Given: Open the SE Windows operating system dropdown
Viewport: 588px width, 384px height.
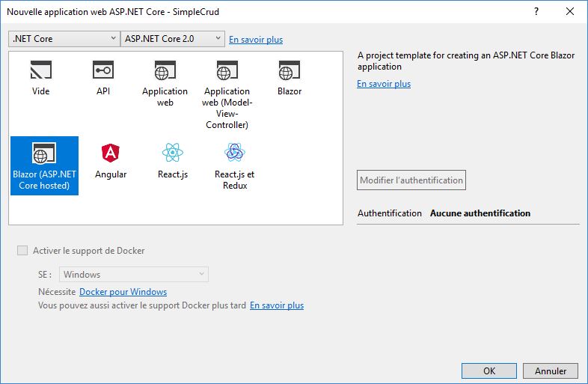Looking at the screenshot, I should pos(134,275).
